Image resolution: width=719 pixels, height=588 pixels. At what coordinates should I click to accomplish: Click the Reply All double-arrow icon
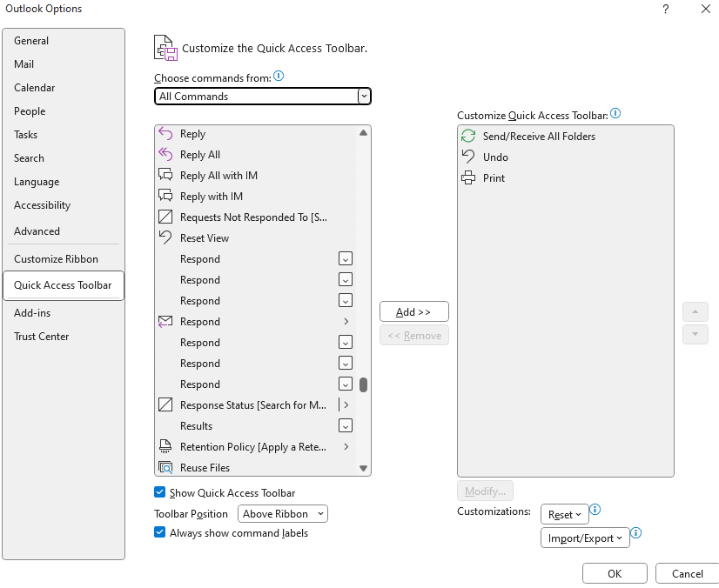(165, 155)
